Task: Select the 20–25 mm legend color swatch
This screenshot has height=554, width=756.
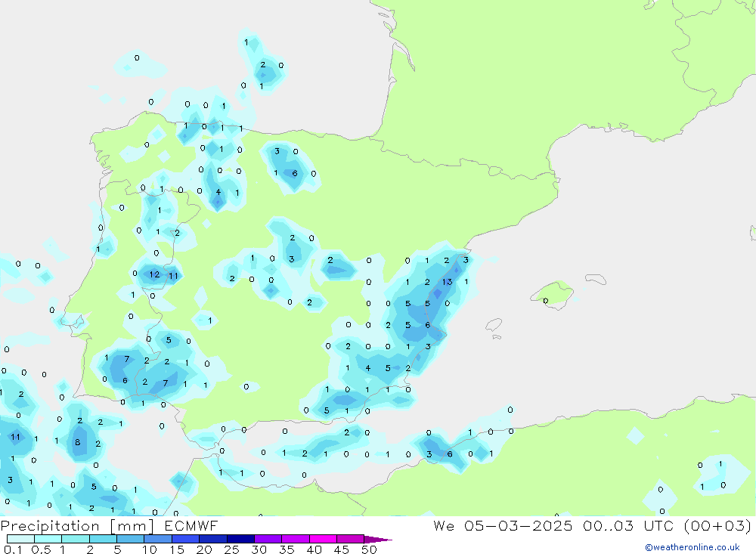Action: point(213,539)
